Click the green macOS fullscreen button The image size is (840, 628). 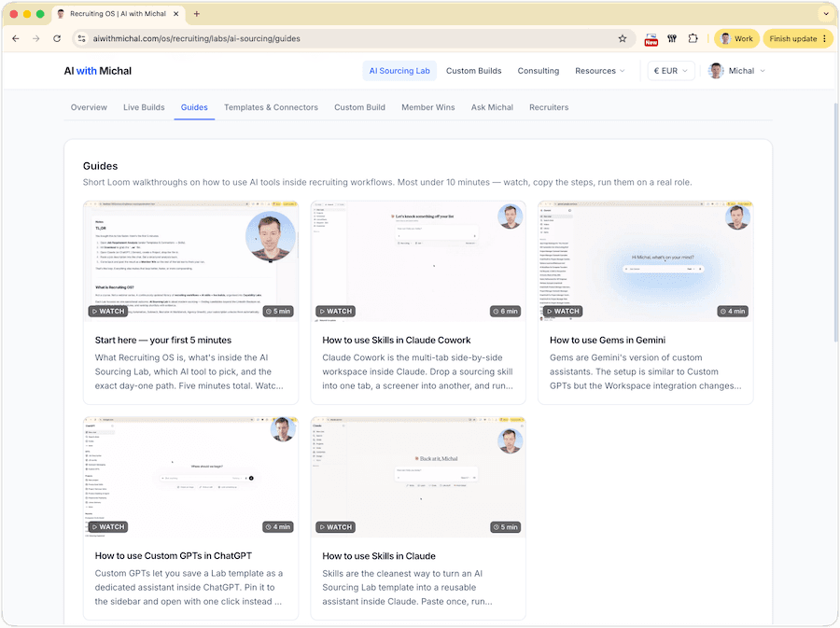(x=40, y=14)
